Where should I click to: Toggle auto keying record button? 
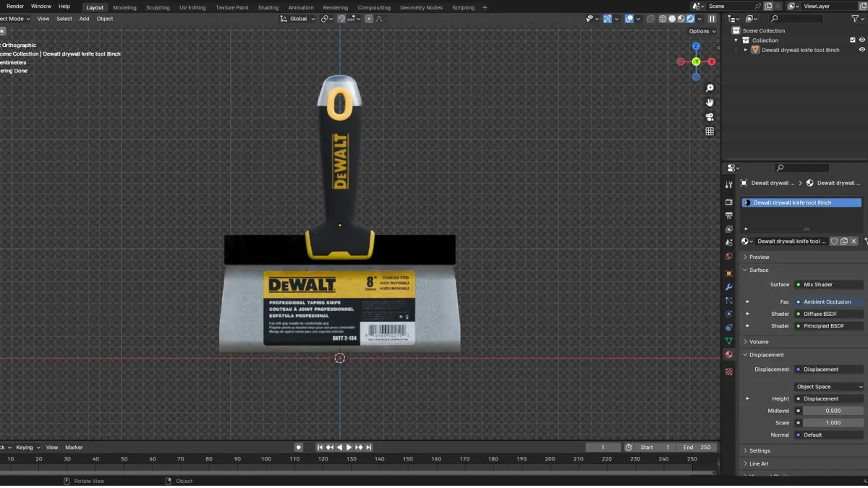(x=298, y=448)
